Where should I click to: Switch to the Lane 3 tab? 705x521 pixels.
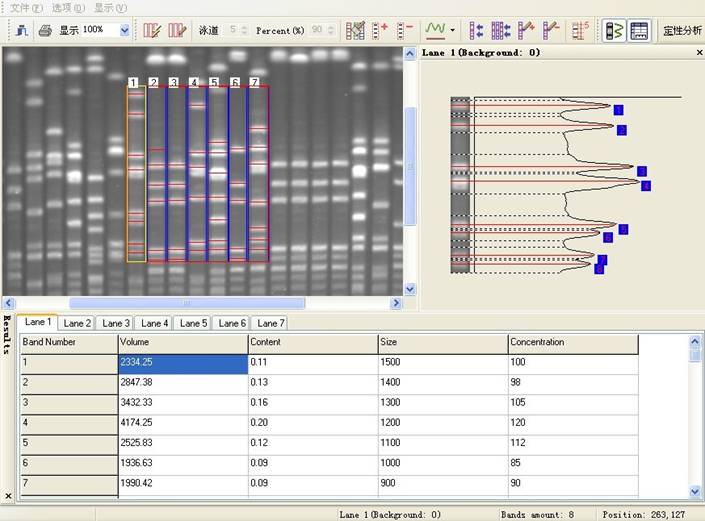pos(116,323)
